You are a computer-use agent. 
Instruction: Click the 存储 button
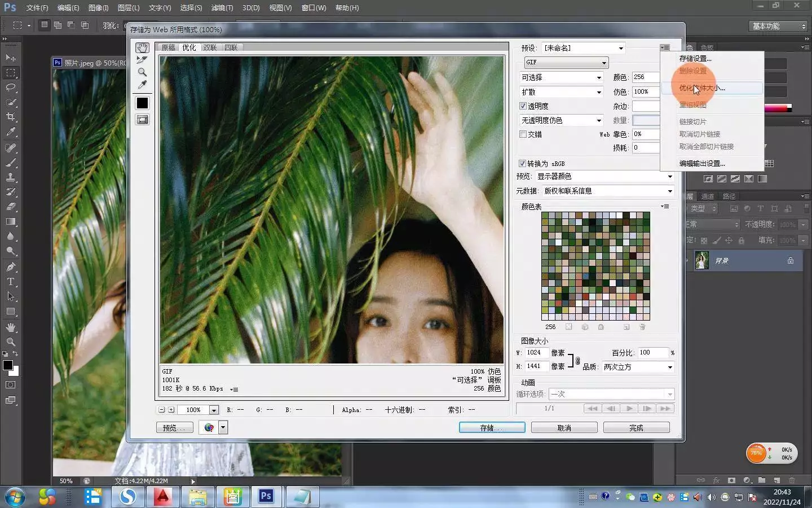pyautogui.click(x=492, y=428)
